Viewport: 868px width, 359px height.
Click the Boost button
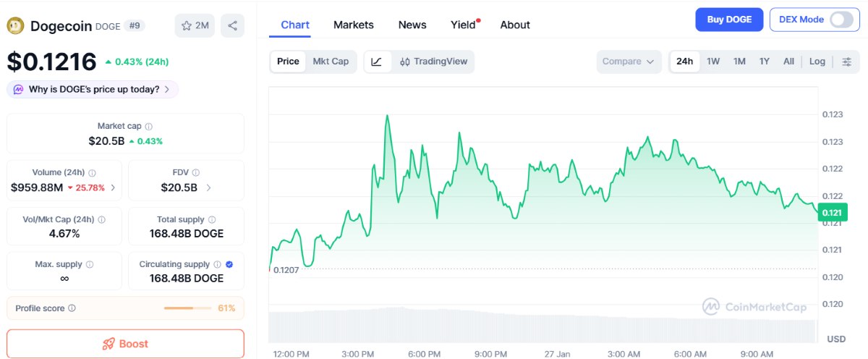click(x=125, y=344)
